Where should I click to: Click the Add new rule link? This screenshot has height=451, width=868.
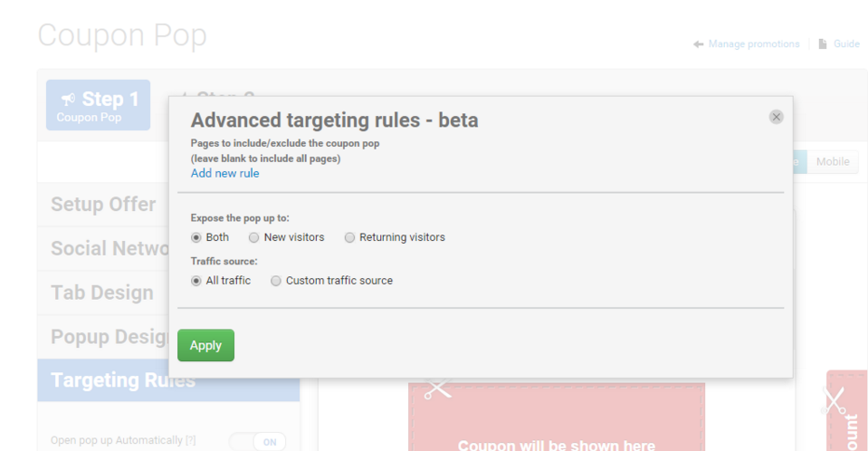(x=224, y=173)
